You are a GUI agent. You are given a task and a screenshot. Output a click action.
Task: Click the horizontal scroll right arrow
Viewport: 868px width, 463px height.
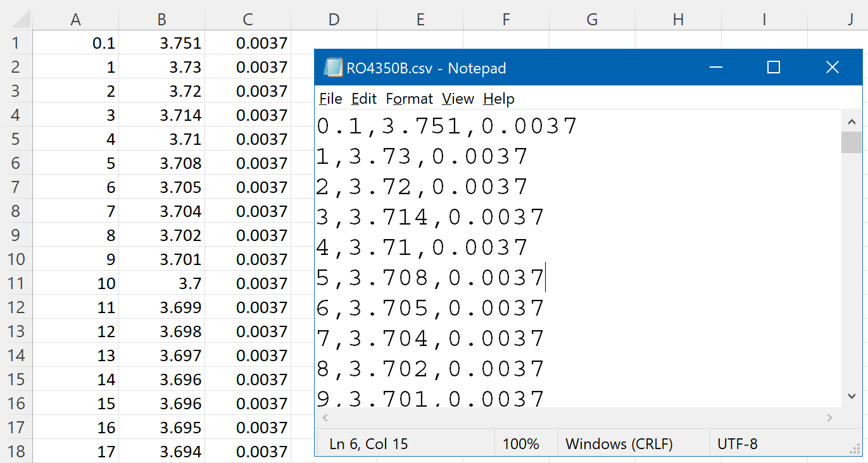point(830,417)
